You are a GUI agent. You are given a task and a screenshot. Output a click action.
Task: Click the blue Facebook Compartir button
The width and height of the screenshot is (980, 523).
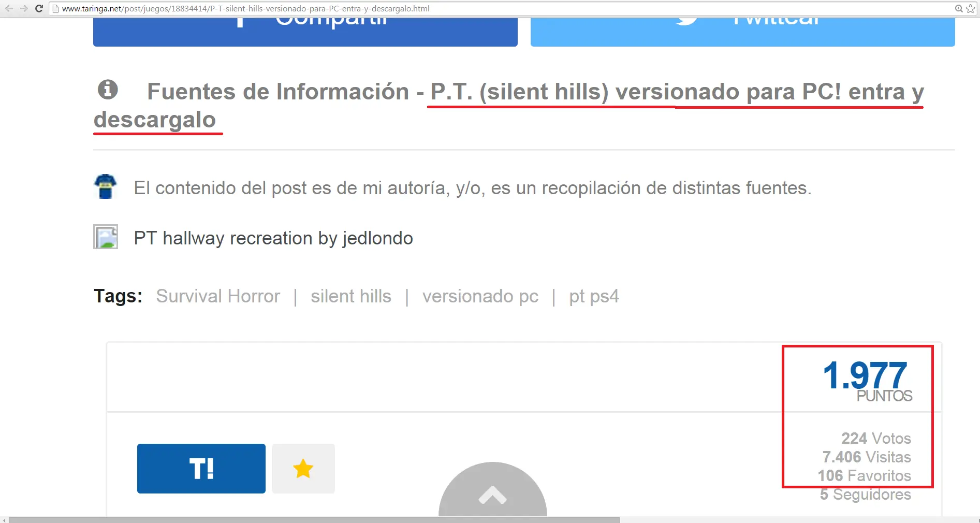[x=305, y=32]
